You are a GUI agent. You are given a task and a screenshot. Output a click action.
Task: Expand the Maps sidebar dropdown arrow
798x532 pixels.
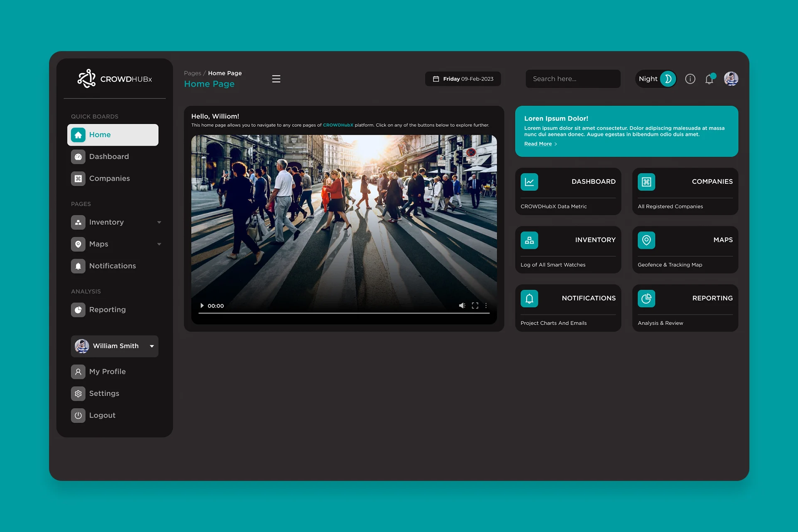tap(159, 244)
